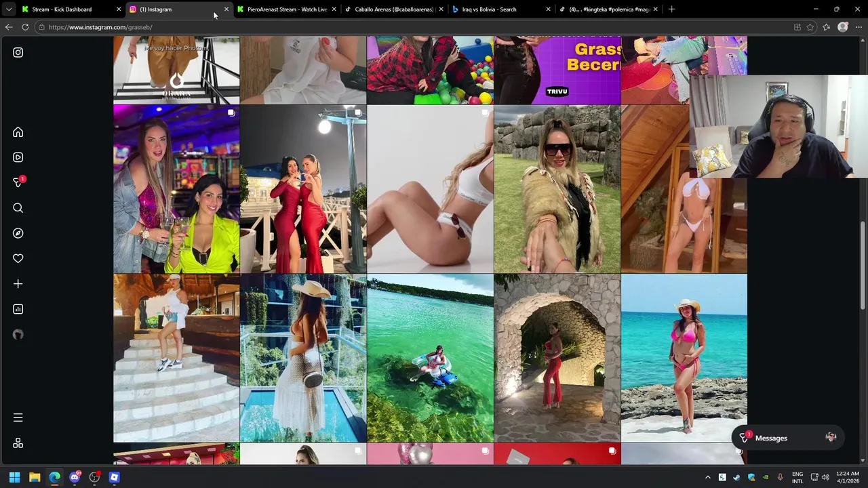Open the 'Also from Meta' apps icon
The image size is (868, 488).
click(18, 443)
